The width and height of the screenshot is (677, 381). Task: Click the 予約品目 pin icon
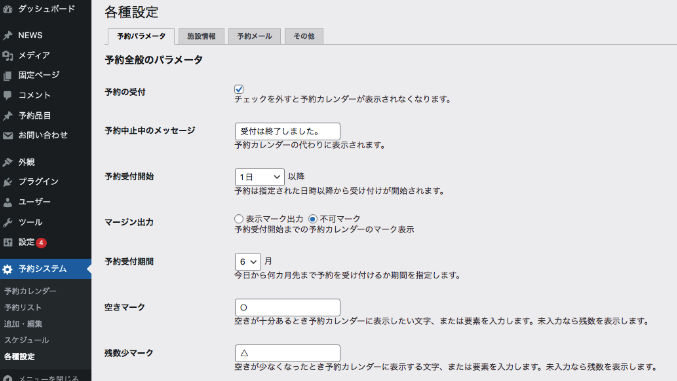pyautogui.click(x=8, y=116)
